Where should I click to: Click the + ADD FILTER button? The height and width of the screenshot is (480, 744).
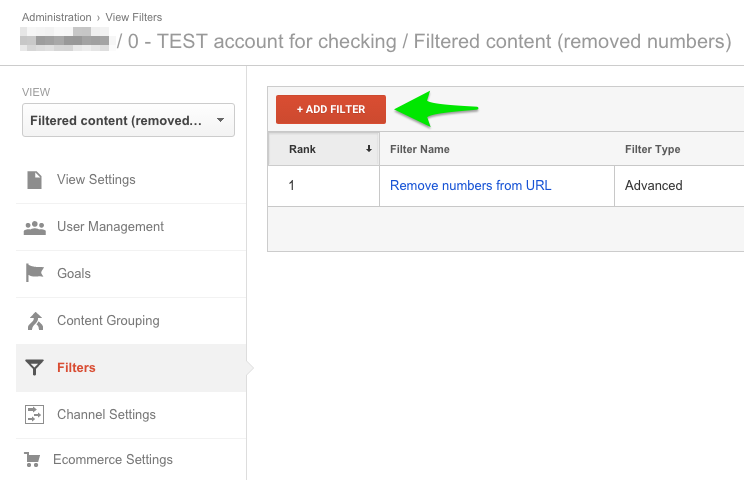tap(331, 109)
